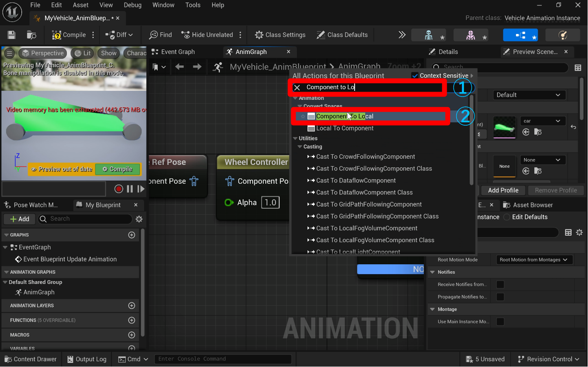Click the My Blueprint search field

click(x=85, y=219)
